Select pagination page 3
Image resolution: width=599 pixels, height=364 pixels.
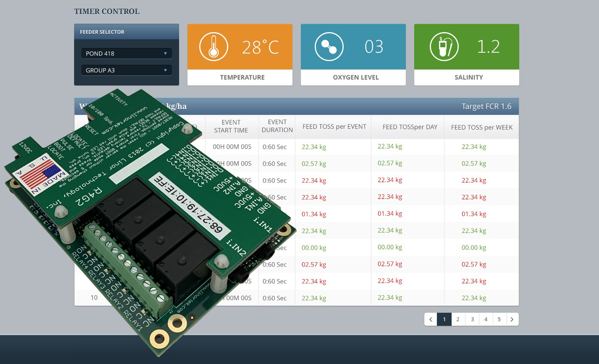[472, 319]
